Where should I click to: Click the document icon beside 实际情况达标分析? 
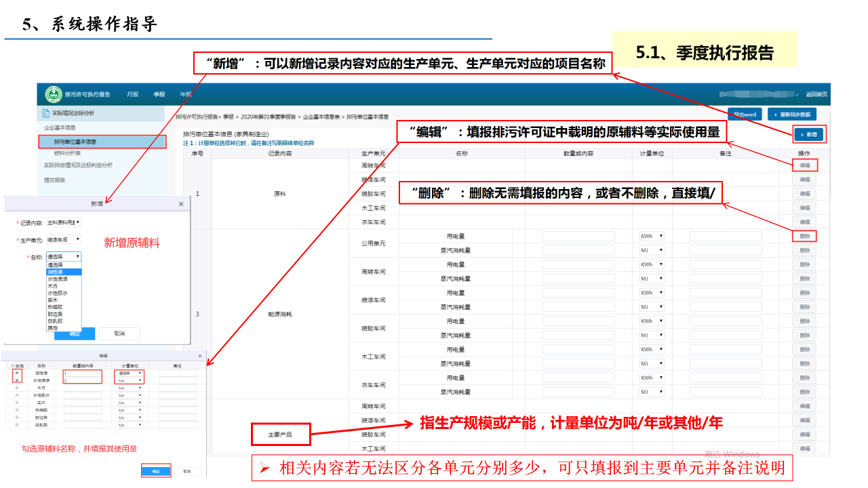46,113
